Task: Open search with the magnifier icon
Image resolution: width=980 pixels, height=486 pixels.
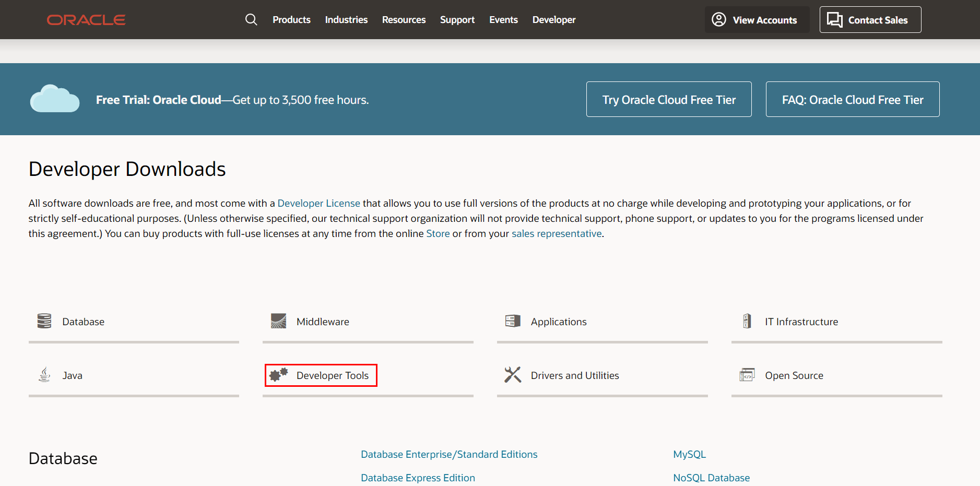Action: coord(251,20)
